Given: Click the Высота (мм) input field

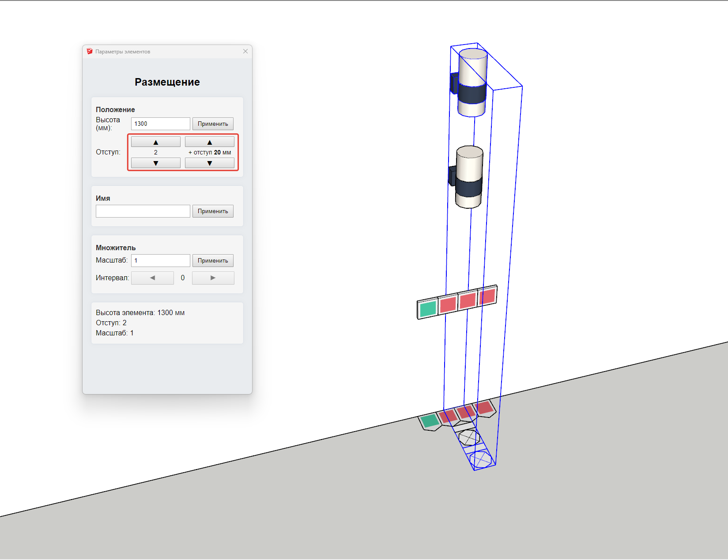Looking at the screenshot, I should point(160,124).
